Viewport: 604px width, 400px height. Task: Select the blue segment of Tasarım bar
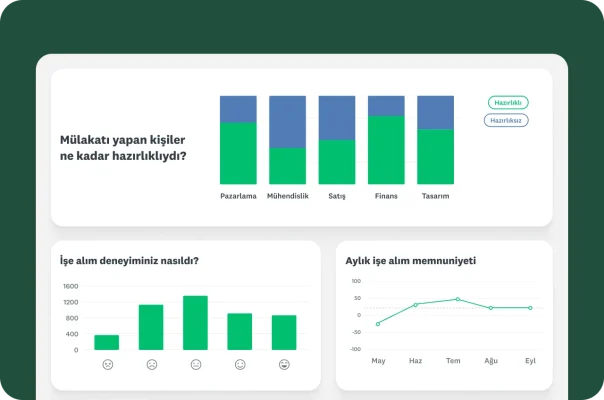pyautogui.click(x=435, y=112)
